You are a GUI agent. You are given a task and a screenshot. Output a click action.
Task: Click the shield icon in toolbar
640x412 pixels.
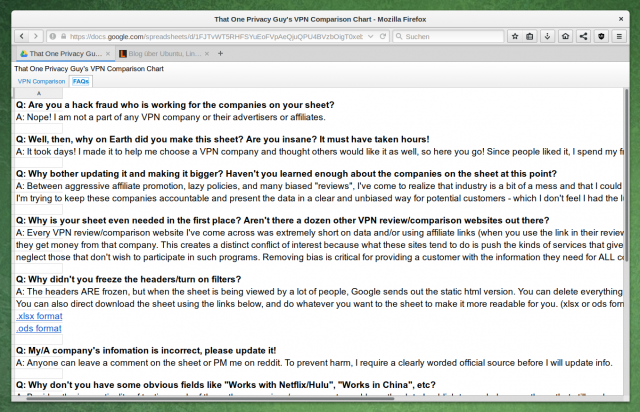[x=601, y=36]
